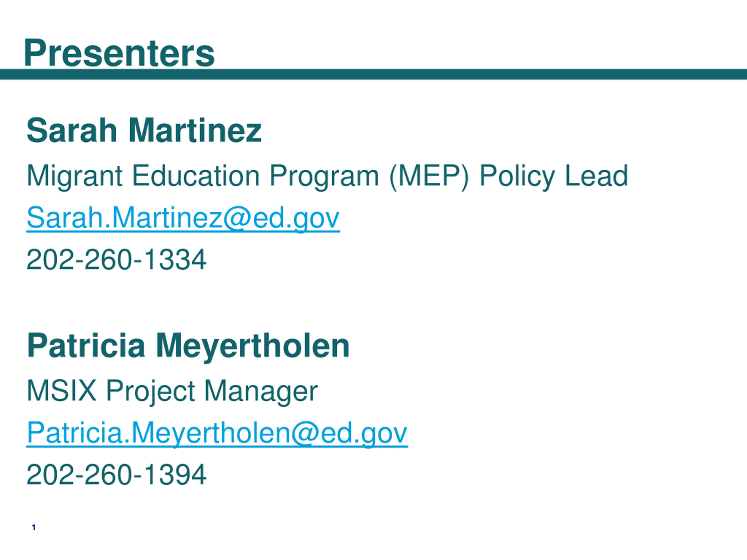The width and height of the screenshot is (747, 560).
Task: Click the word MSIX
Action: 62,390
